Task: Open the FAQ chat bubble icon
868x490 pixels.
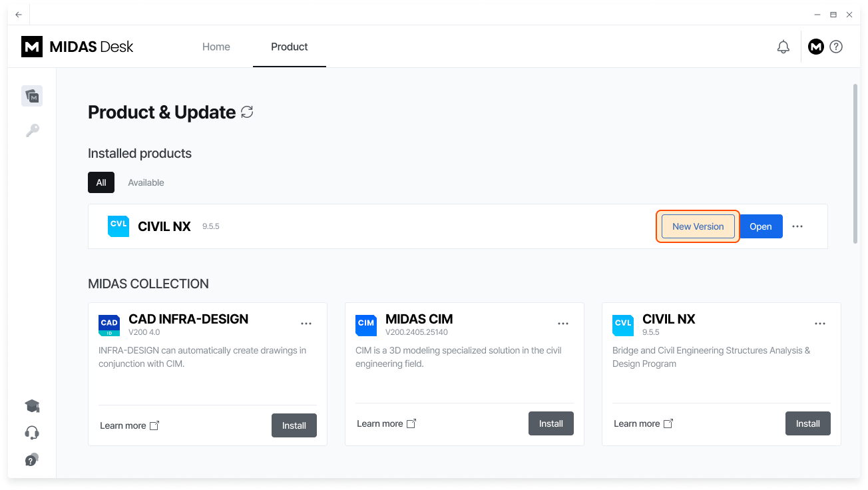Action: click(x=32, y=460)
